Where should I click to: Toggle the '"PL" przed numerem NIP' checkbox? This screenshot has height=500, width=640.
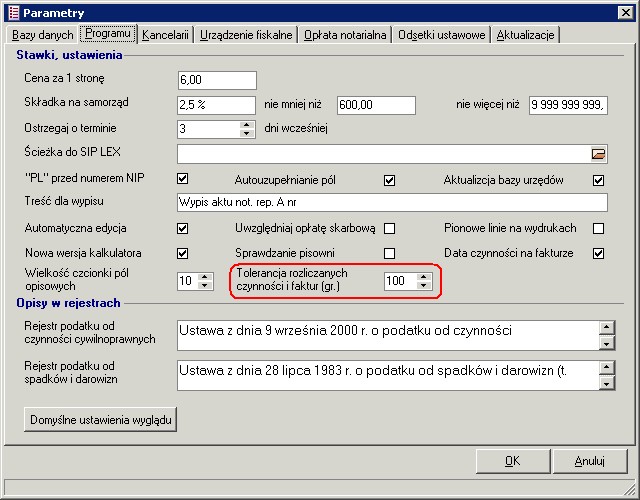coord(183,180)
